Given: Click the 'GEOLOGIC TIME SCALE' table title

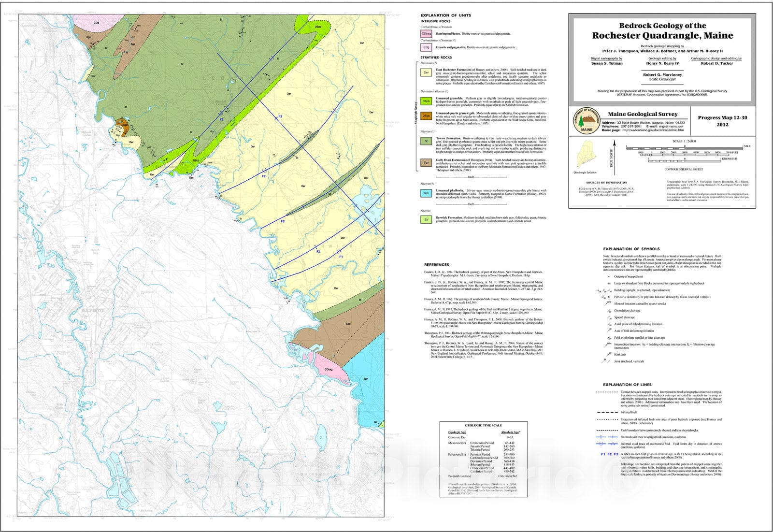Looking at the screenshot, I should click(483, 426).
